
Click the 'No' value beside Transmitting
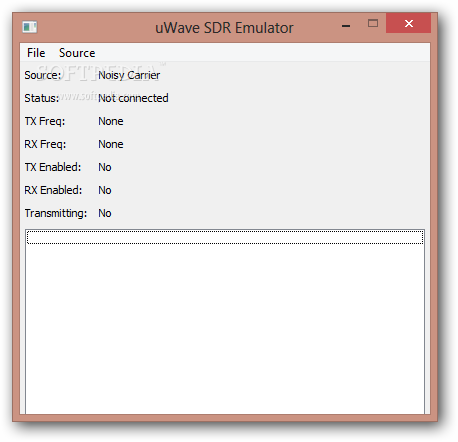click(105, 213)
